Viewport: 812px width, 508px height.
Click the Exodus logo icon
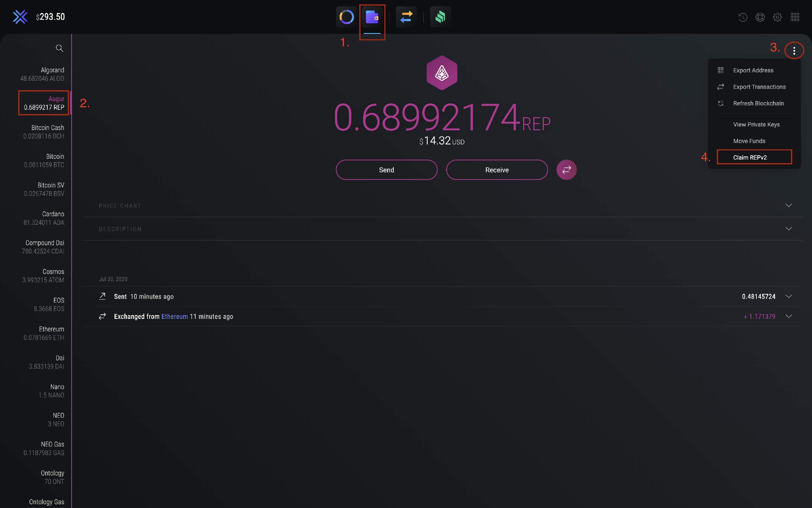[20, 17]
